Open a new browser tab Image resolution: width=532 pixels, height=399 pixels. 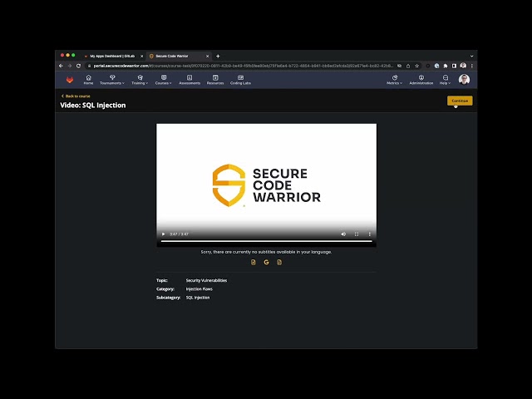pyautogui.click(x=218, y=57)
